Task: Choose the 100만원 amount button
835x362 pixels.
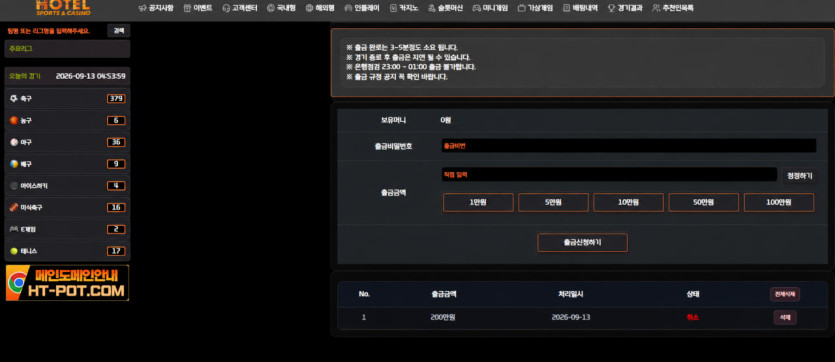Action: point(779,202)
